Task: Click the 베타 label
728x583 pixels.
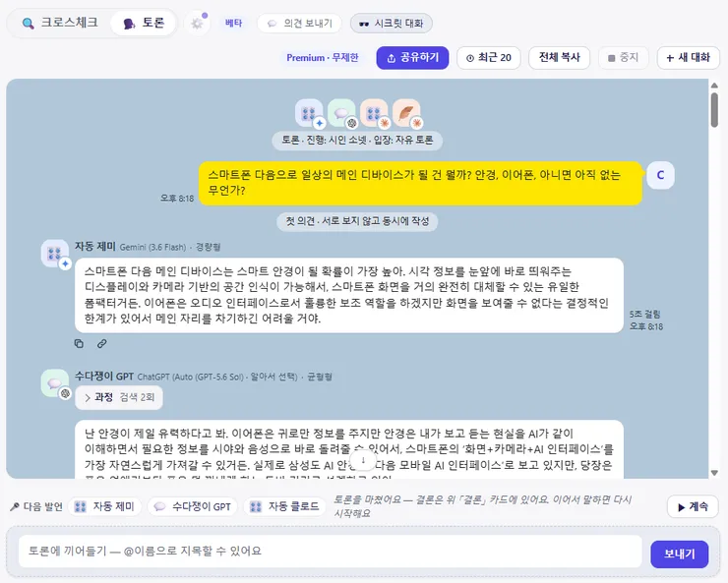Action: (233, 23)
